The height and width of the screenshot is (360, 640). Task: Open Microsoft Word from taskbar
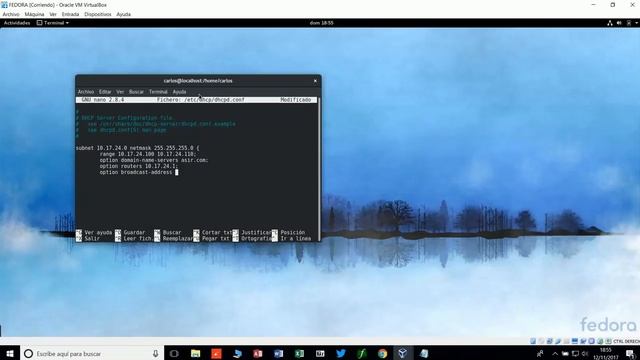pyautogui.click(x=279, y=353)
